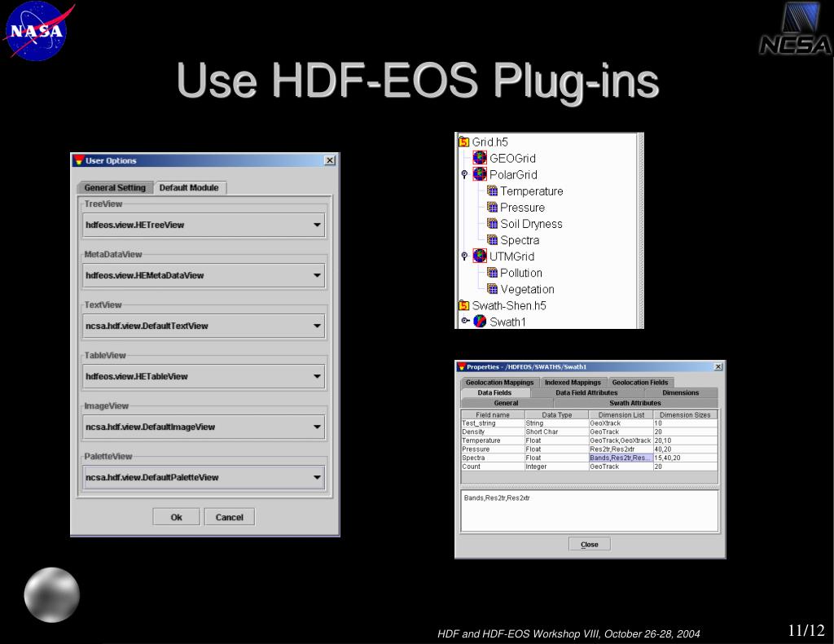
Task: Click the Vegetation dataset icon
Action: click(x=493, y=289)
